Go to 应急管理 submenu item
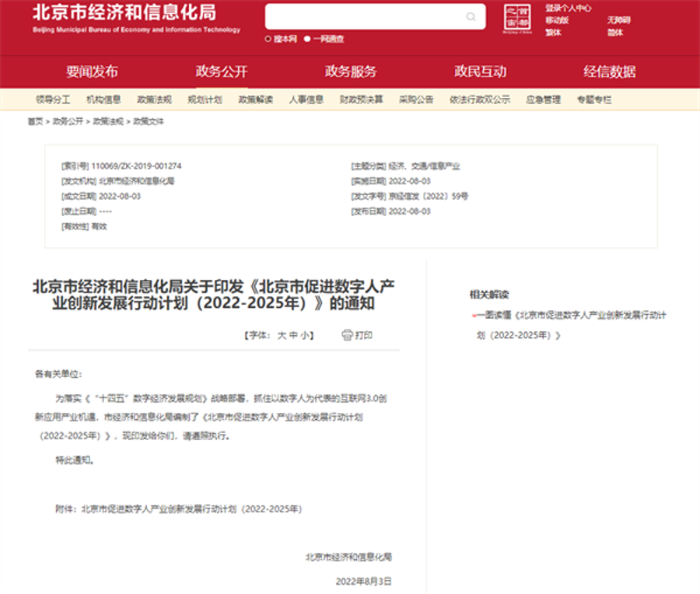 (x=544, y=100)
